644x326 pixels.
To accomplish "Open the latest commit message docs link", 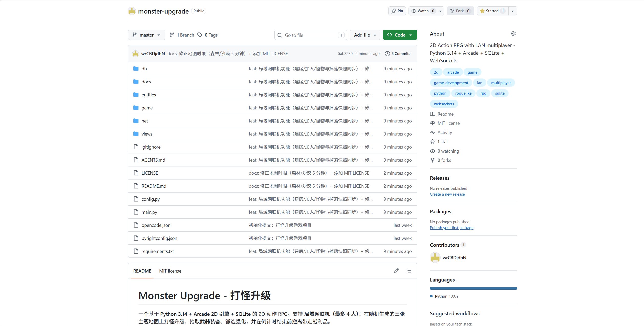I will click(228, 54).
